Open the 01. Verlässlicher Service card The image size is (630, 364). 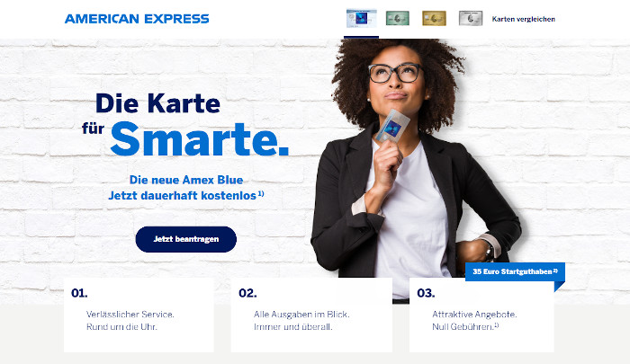pyautogui.click(x=139, y=315)
